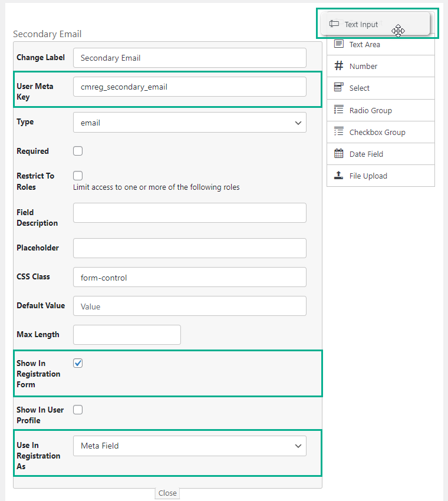This screenshot has width=448, height=501.
Task: Click the Close button
Action: point(167,493)
